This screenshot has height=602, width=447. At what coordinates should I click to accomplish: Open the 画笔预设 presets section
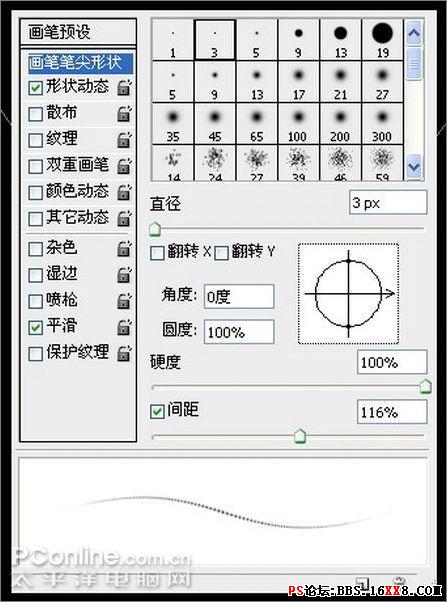pos(78,32)
